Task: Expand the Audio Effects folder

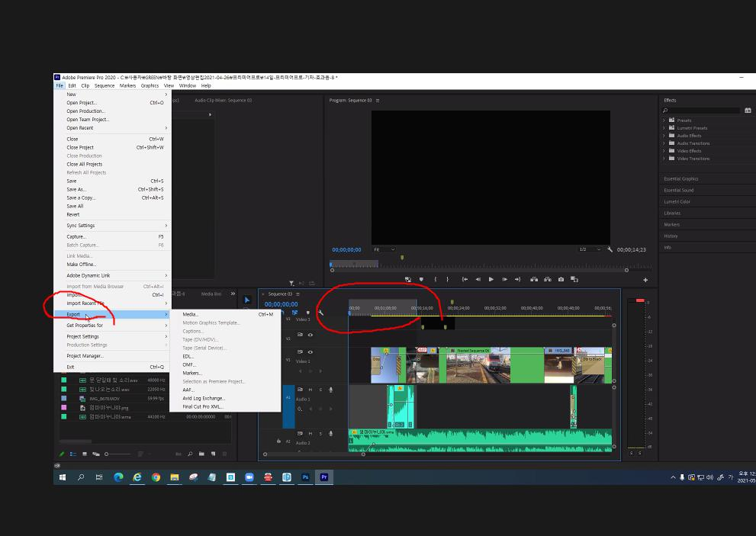Action: (x=664, y=136)
